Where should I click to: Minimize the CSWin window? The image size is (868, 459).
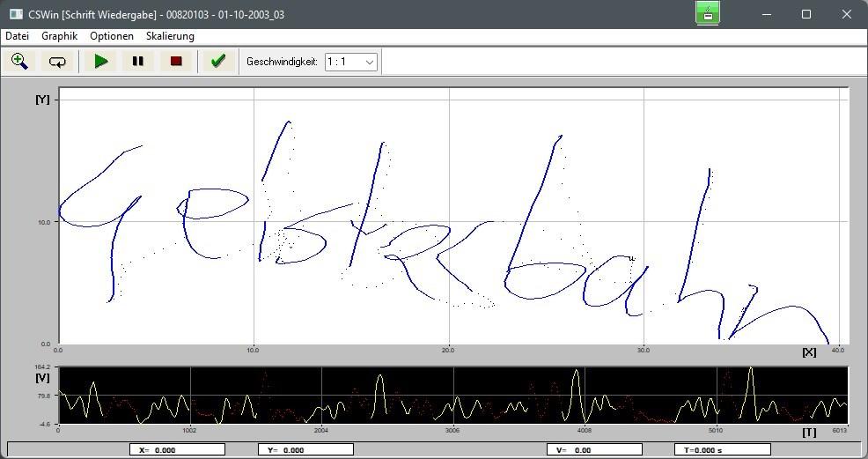click(767, 14)
